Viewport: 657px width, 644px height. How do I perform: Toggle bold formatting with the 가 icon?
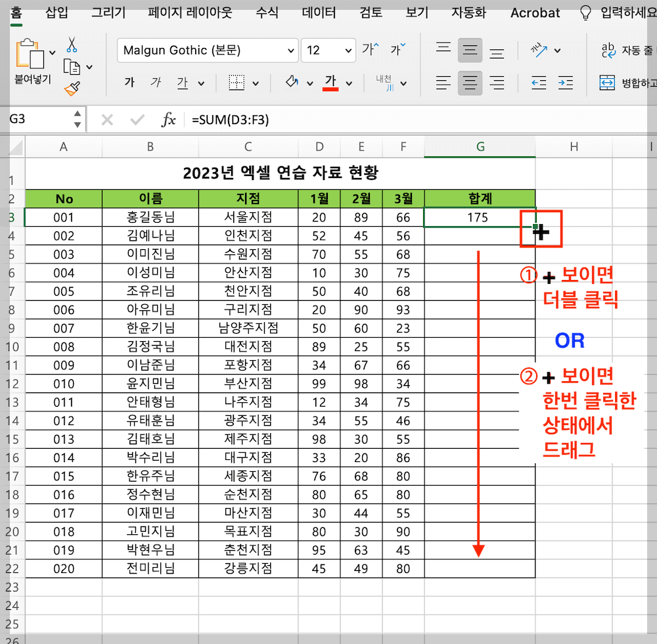(129, 82)
